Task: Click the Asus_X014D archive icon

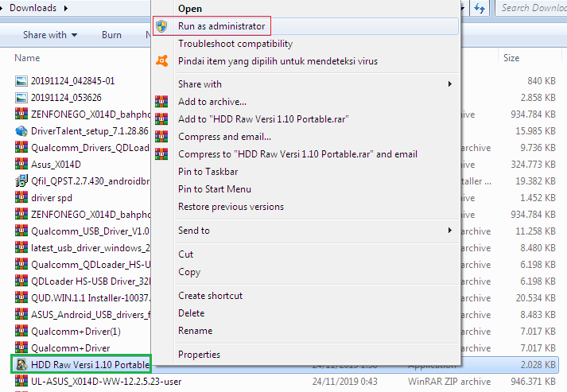Action: [21, 164]
